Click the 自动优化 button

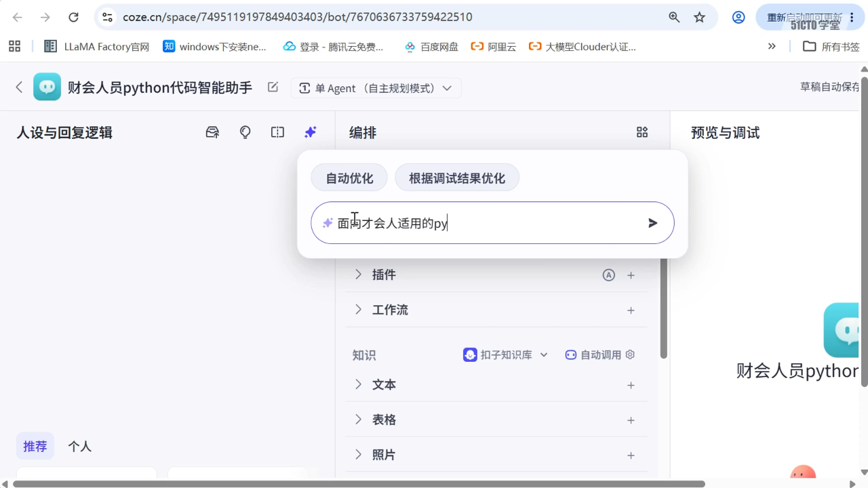[x=349, y=178]
